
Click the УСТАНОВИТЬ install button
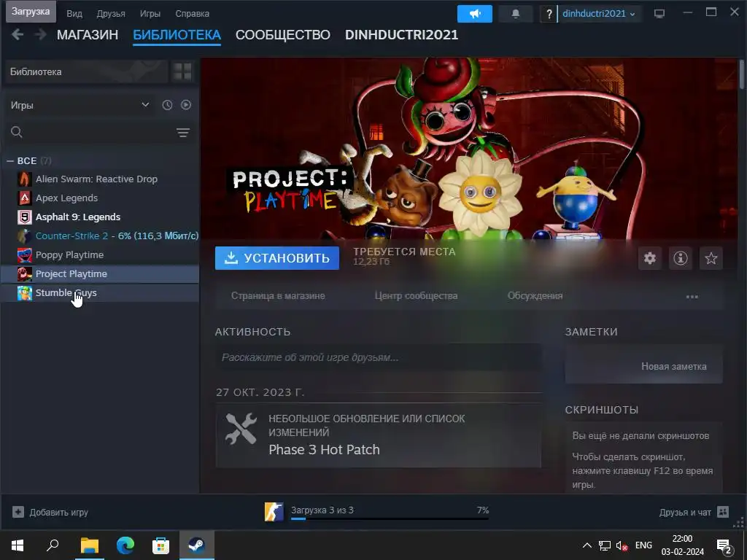click(276, 258)
